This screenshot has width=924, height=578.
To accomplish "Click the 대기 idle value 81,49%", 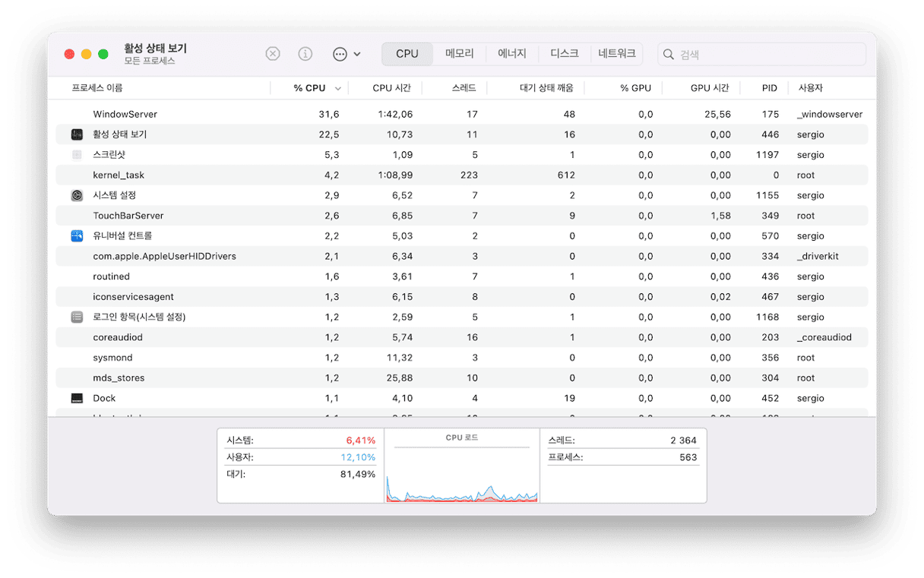I will pos(358,474).
